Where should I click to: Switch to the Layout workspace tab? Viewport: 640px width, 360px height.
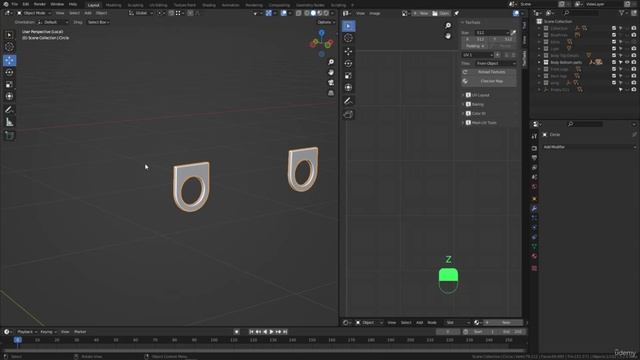click(93, 5)
